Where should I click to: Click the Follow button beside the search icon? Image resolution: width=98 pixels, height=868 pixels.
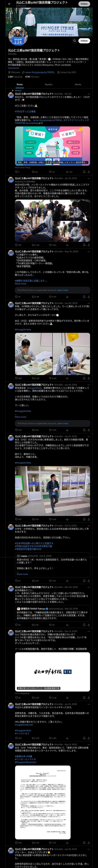[x=84, y=41]
